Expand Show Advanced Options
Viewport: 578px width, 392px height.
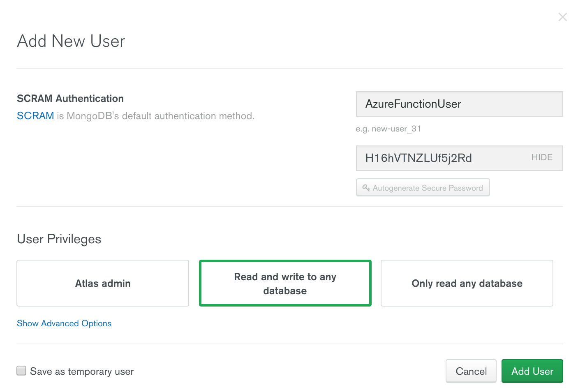point(64,323)
